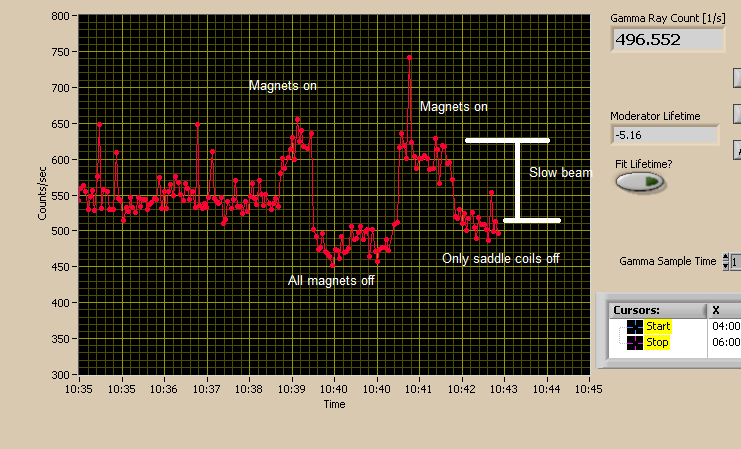The height and width of the screenshot is (449, 741).
Task: Click the Start cursor X value 04:00
Action: (x=726, y=326)
